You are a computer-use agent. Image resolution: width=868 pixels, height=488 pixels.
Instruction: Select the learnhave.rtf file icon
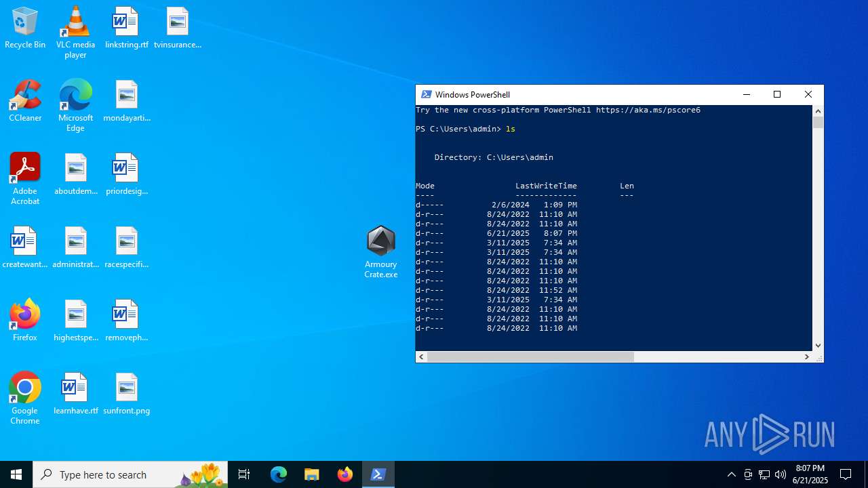76,394
